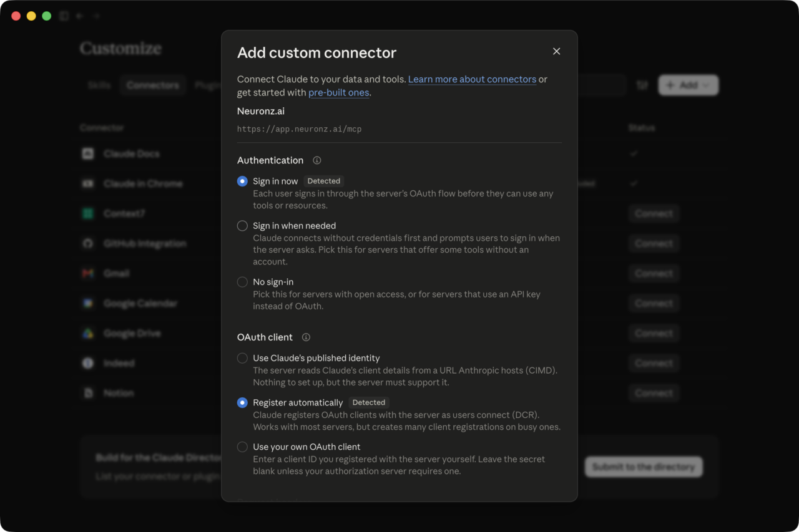Click the Detected badge beside Sign in now

point(324,181)
